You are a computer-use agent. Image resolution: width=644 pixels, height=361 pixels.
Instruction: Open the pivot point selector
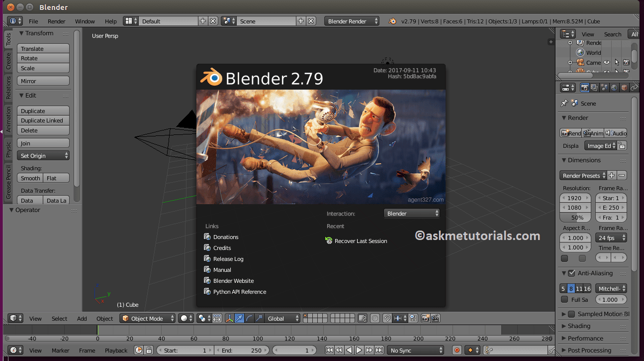pos(203,318)
